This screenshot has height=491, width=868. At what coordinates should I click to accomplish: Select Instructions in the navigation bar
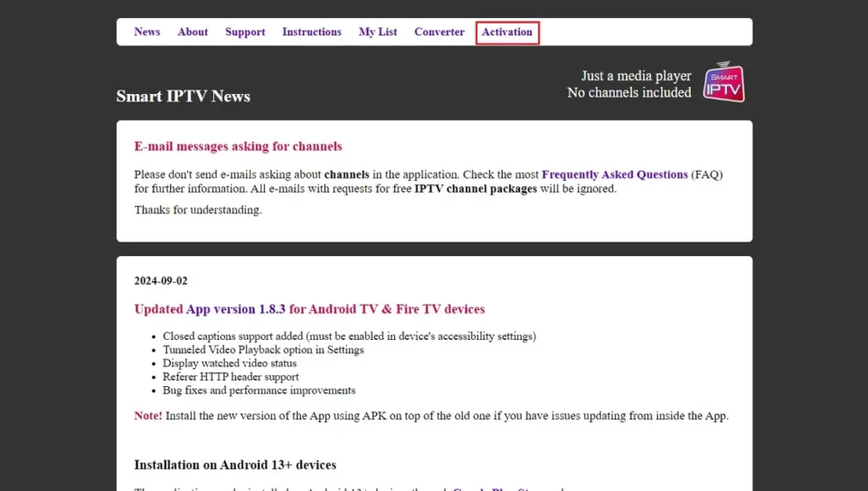point(312,33)
